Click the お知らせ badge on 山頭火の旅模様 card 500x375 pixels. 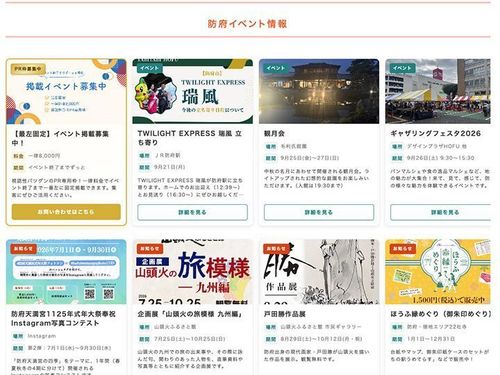click(x=150, y=249)
